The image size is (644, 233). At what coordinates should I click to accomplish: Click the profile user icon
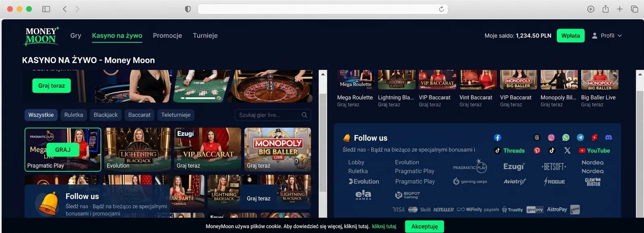[x=594, y=36]
